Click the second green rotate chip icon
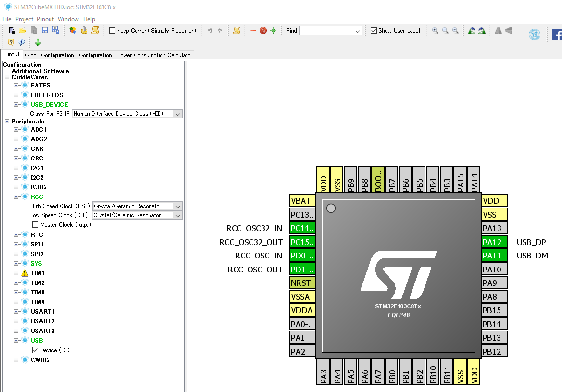Viewport: 562px width, 392px height. [x=482, y=31]
